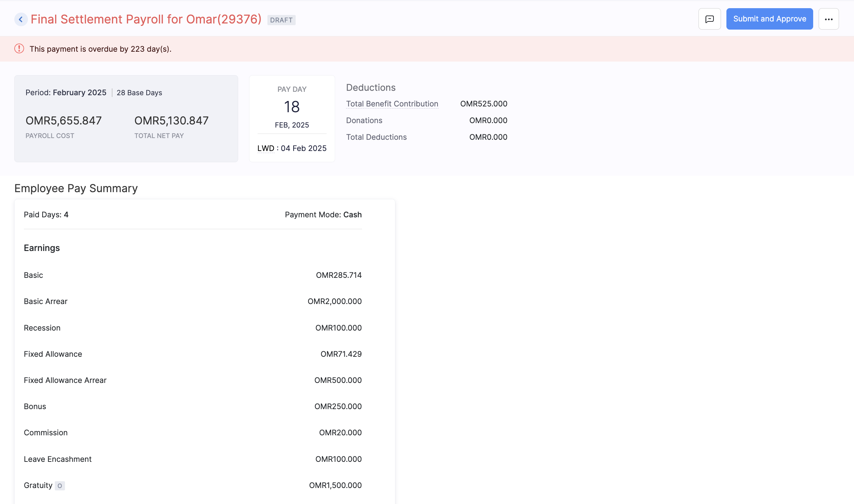Click the back arrow icon
Viewport: 854px width, 504px height.
point(21,19)
